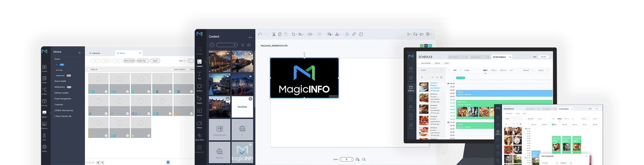Expand content filter dropdown circle in Content panel
This screenshot has width=644, height=165.
pyautogui.click(x=212, y=45)
